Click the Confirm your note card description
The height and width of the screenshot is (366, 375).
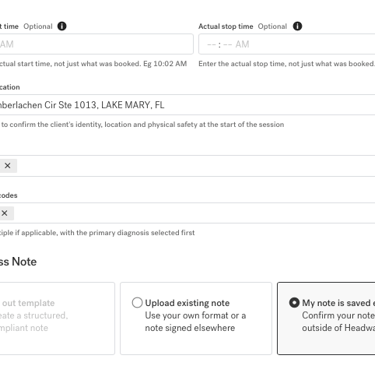coord(338,322)
